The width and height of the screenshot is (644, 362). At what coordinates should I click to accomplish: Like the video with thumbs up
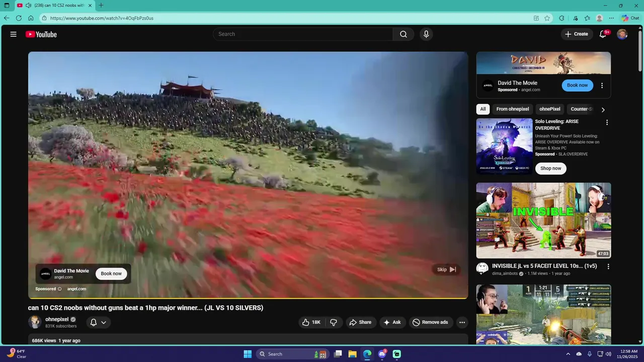(311, 322)
